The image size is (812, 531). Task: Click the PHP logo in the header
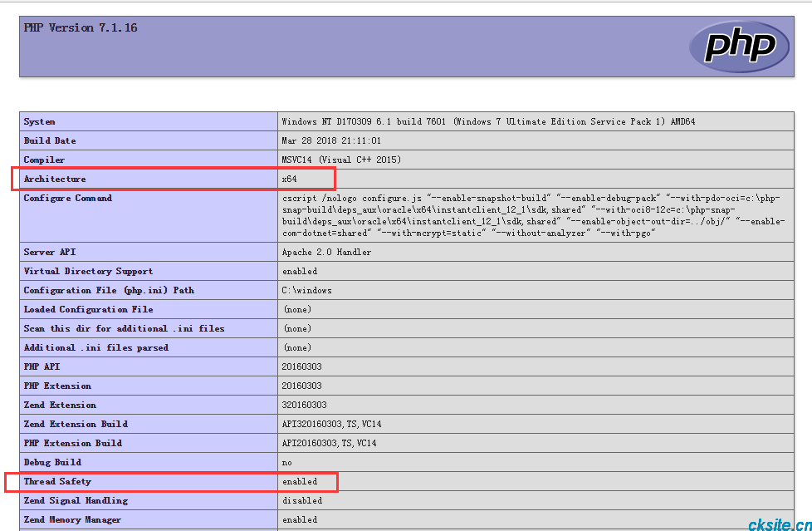(739, 47)
